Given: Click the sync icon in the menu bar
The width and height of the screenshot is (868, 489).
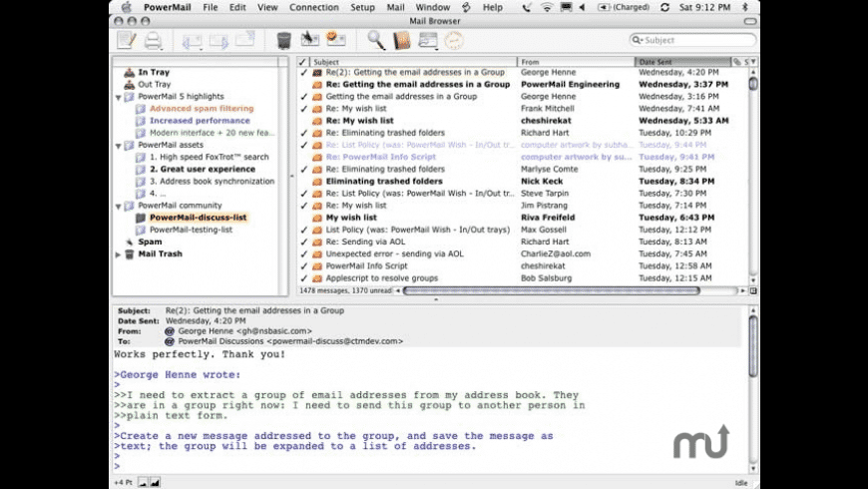Looking at the screenshot, I should (664, 7).
